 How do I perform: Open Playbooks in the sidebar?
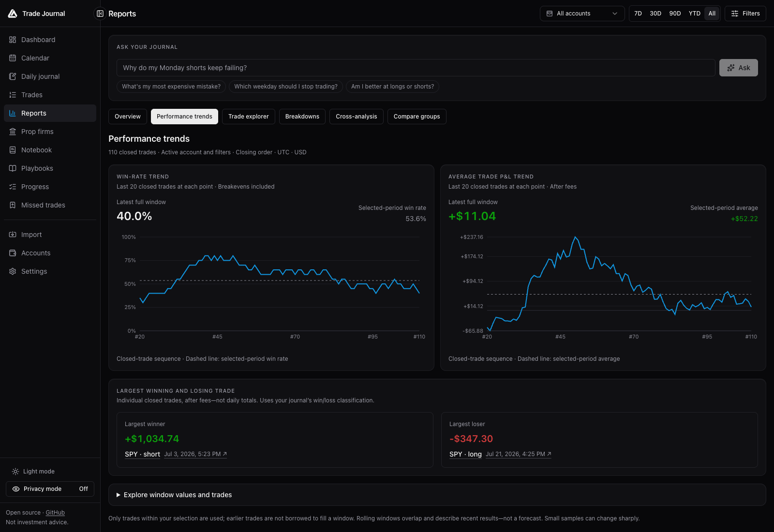coord(50,168)
